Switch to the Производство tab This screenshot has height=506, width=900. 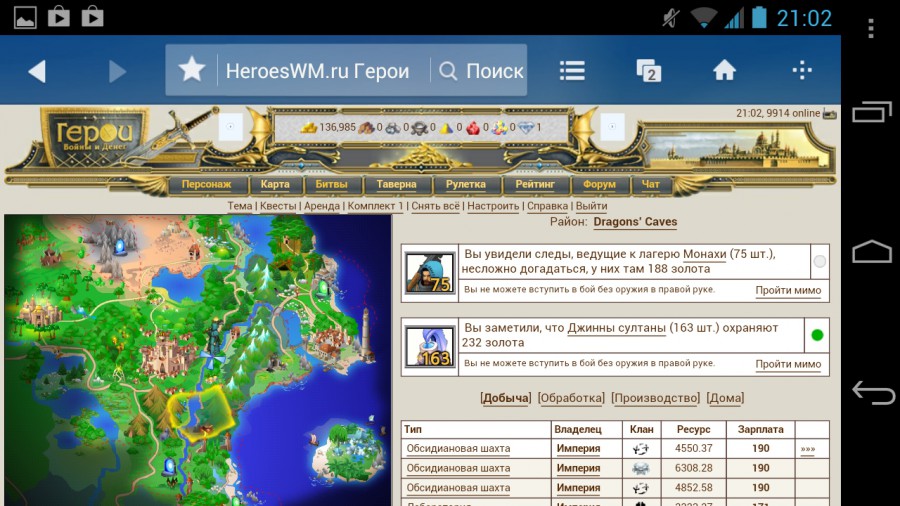click(x=655, y=398)
